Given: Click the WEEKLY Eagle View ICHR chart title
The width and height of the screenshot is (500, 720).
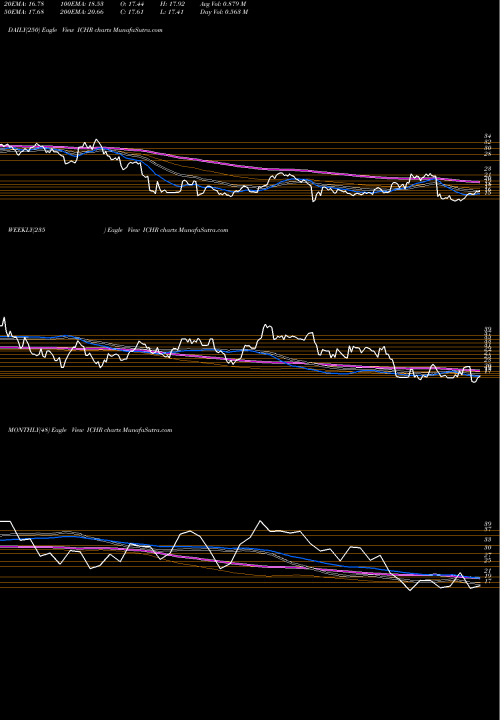Looking at the screenshot, I should (118, 230).
